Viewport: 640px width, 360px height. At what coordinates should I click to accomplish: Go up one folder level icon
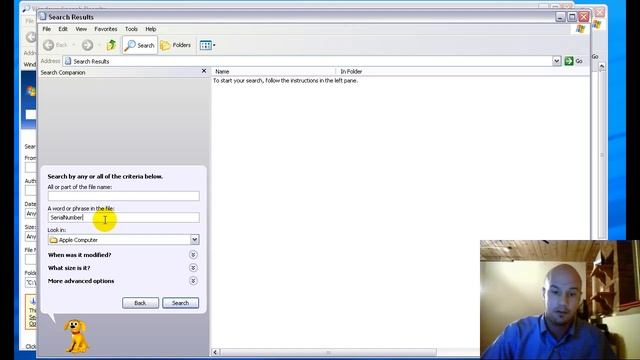(x=111, y=45)
